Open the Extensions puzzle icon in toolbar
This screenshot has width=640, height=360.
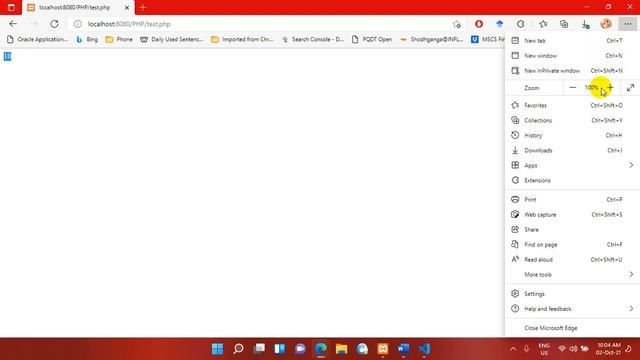coord(520,24)
